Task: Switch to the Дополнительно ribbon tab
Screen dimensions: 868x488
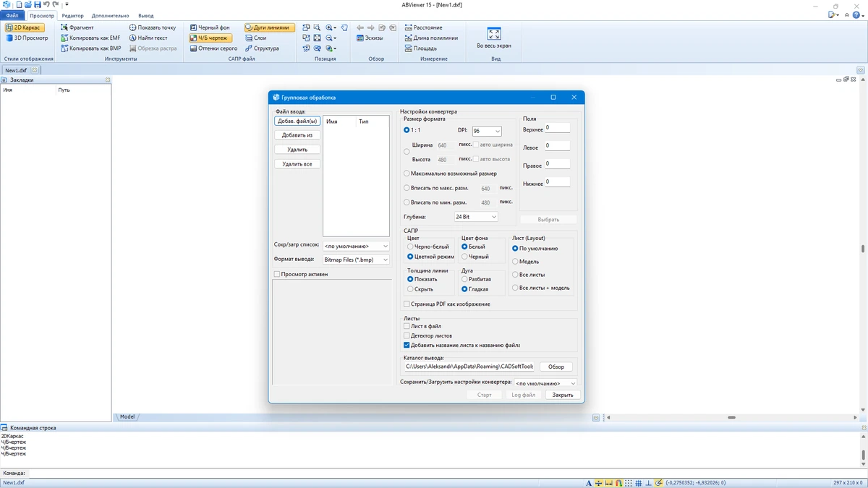Action: click(x=110, y=15)
